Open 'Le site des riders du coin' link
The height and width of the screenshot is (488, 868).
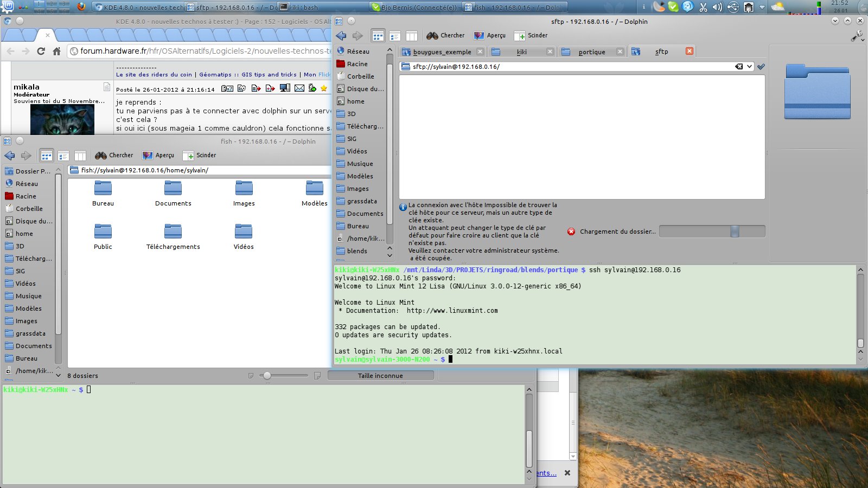[154, 75]
